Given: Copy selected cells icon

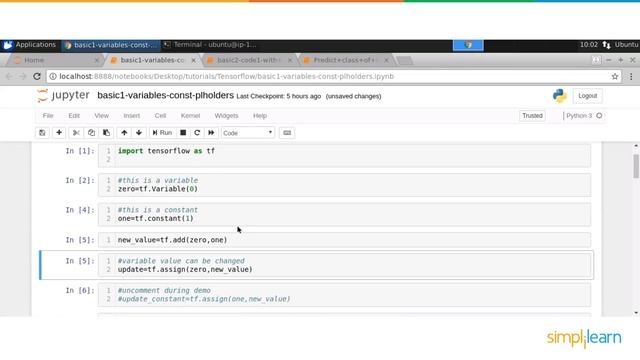Looking at the screenshot, I should tap(91, 133).
